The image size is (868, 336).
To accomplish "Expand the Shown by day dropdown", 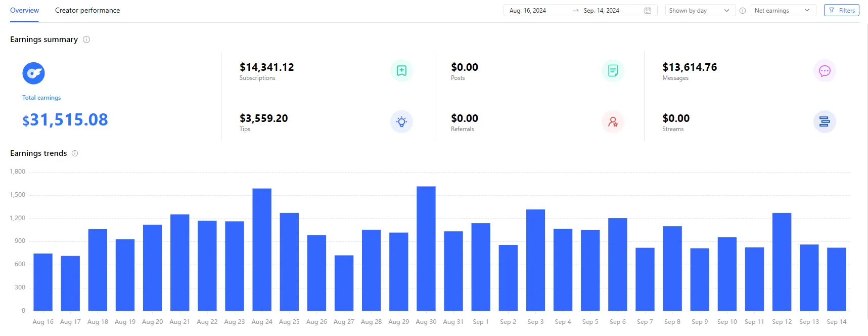I will [699, 11].
